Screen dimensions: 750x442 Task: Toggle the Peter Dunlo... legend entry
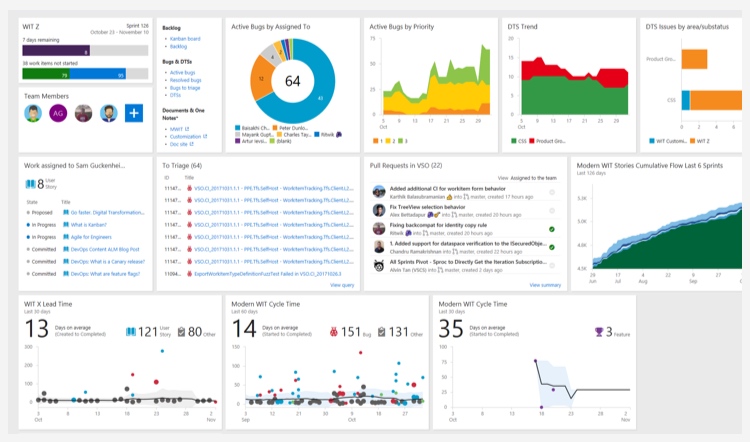[290, 128]
